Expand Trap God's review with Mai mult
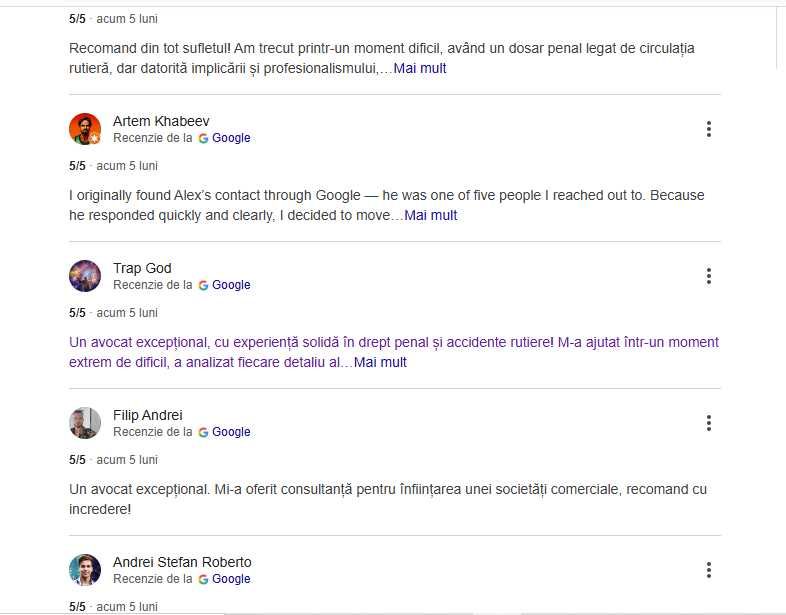786x615 pixels. [x=380, y=362]
